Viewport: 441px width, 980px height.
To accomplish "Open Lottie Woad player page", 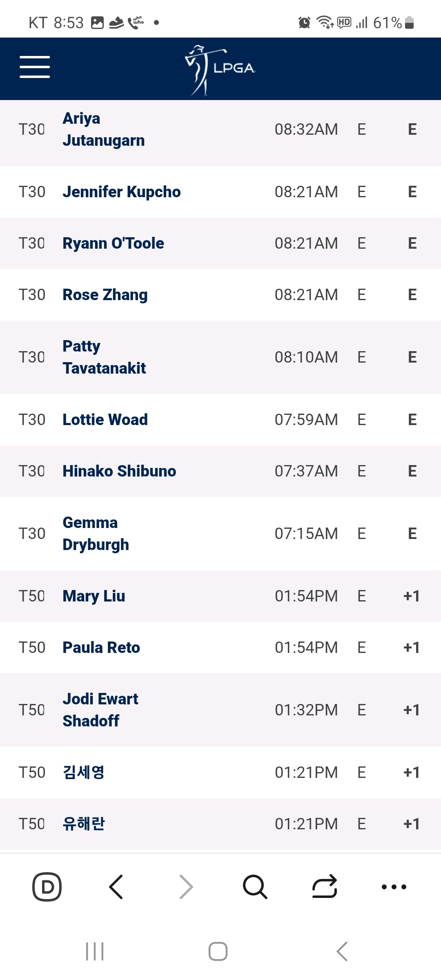I will tap(105, 420).
